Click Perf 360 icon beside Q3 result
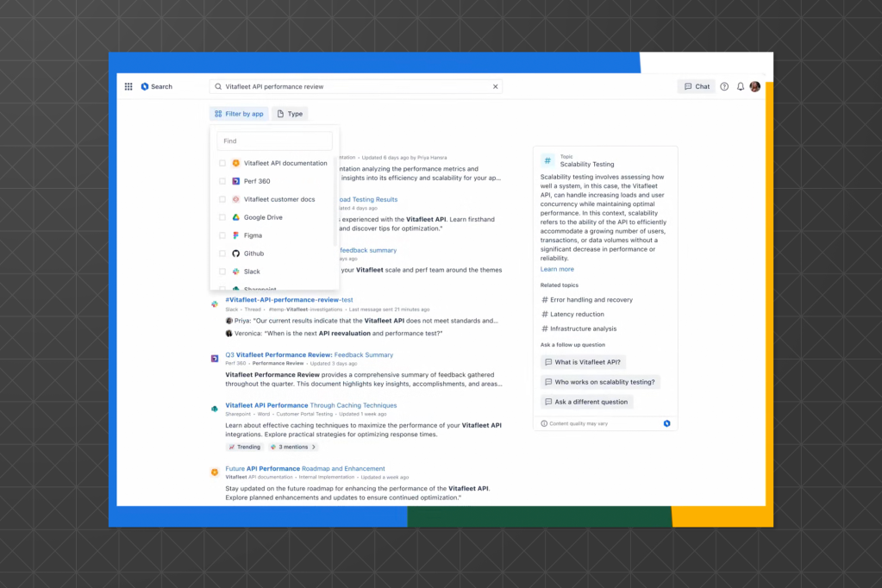The width and height of the screenshot is (882, 588). pyautogui.click(x=215, y=359)
